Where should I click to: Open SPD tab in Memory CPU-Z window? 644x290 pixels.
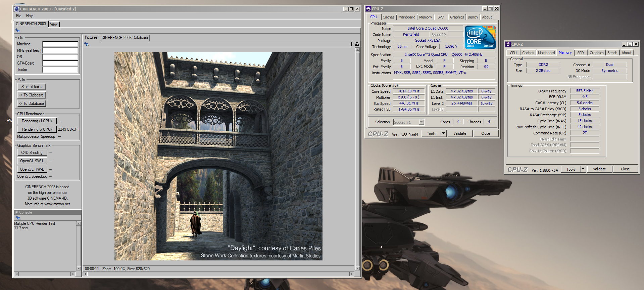[581, 53]
